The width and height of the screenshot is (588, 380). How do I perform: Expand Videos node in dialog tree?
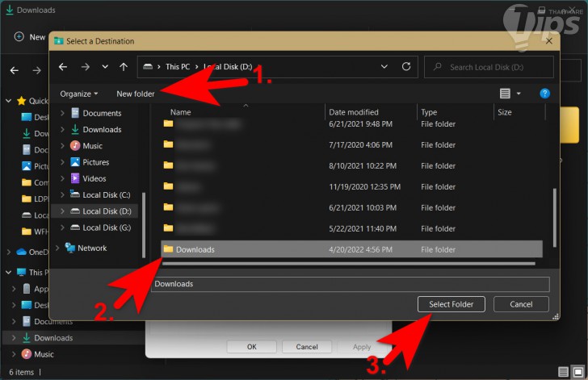tap(63, 179)
